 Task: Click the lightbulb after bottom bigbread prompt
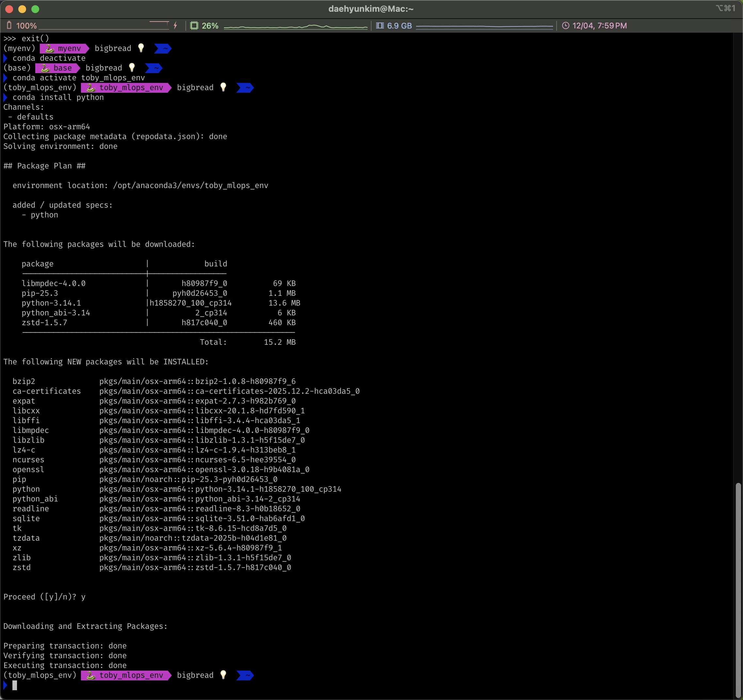(223, 675)
